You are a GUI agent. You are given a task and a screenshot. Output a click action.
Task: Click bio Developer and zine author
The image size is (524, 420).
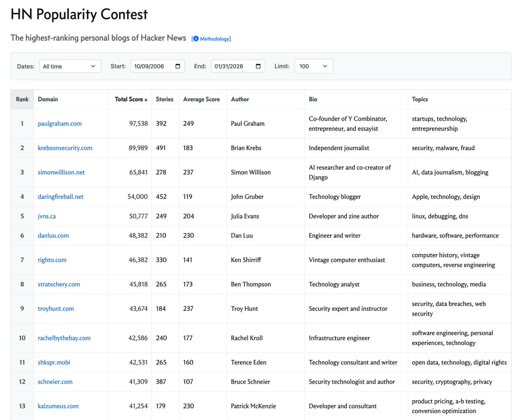point(344,216)
